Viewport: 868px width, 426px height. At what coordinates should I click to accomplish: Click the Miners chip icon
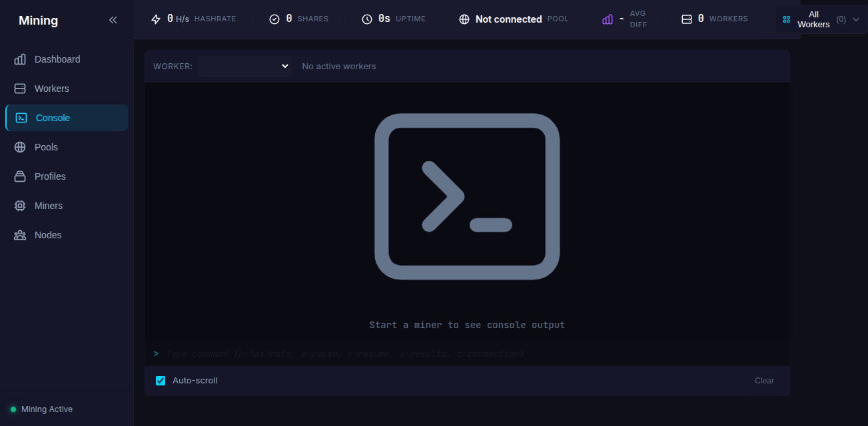tap(20, 206)
